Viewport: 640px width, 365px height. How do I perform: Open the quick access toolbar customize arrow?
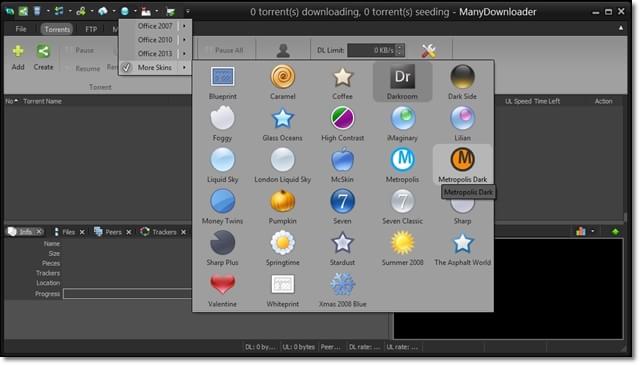click(188, 11)
